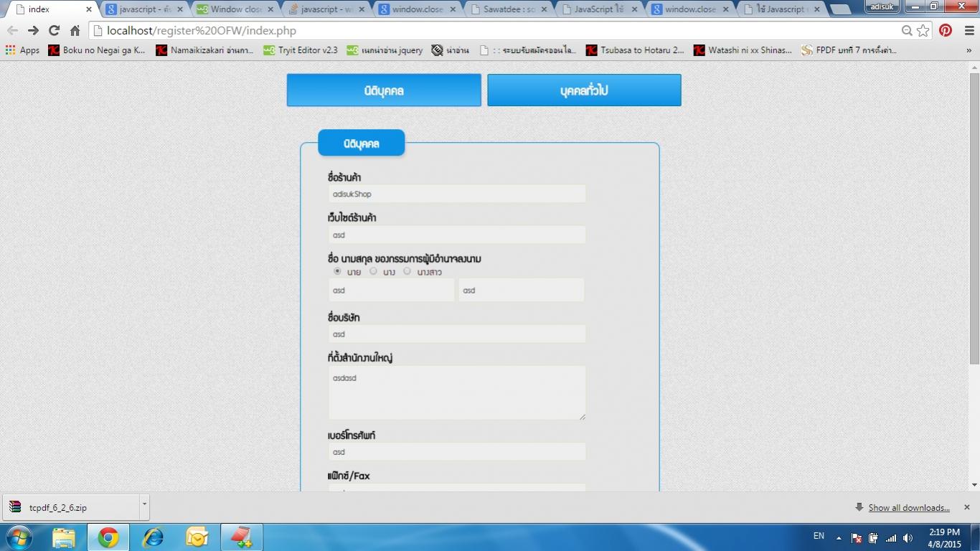Viewport: 980px width, 551px height.
Task: Show more bookmarks with the chevron
Action: (970, 50)
